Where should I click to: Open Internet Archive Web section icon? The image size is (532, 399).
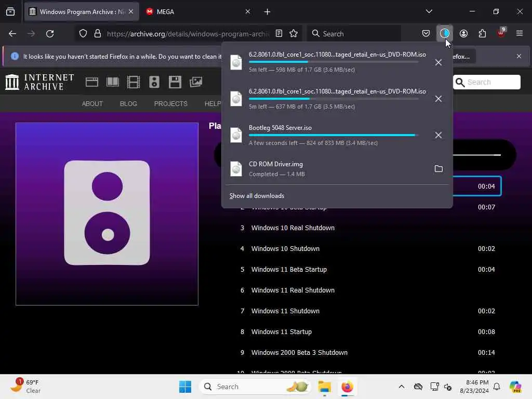tap(91, 82)
